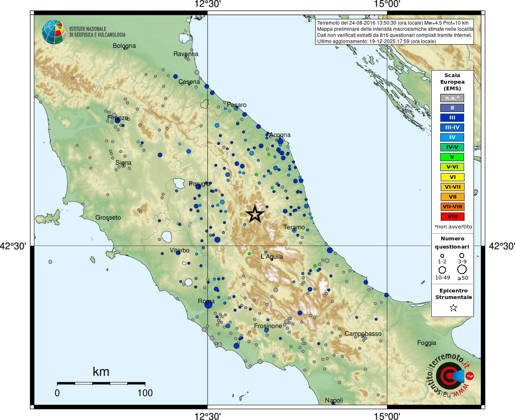Click the star symbol in the legend
Viewport: 515px width, 420px height.
pyautogui.click(x=453, y=308)
